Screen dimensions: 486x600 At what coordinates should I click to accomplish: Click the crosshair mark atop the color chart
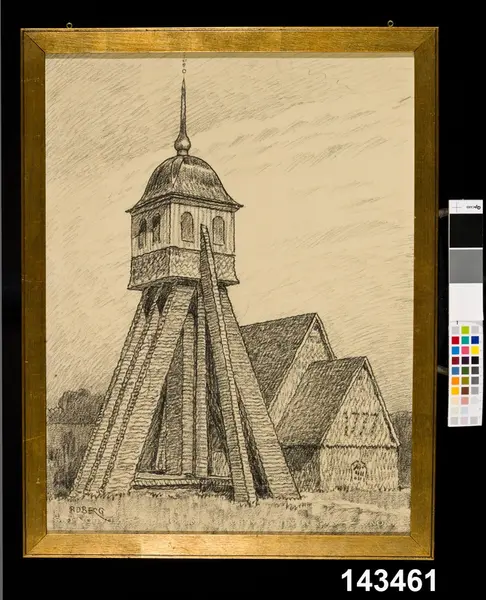pyautogui.click(x=457, y=207)
